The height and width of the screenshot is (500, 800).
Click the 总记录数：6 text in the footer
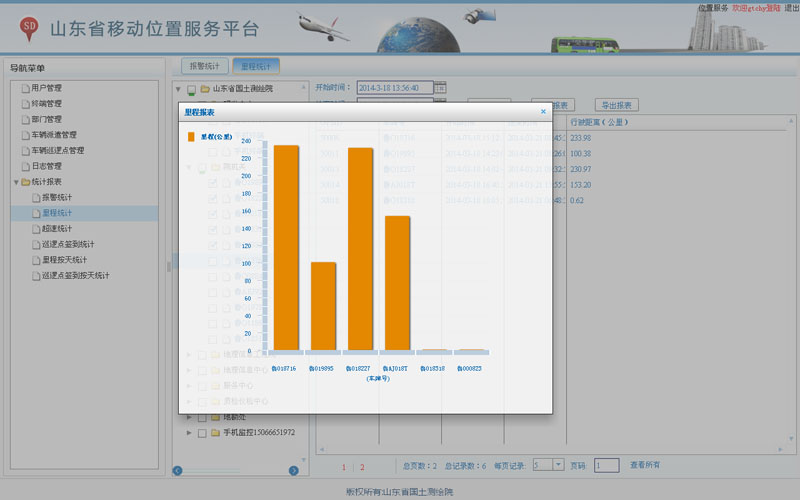465,466
